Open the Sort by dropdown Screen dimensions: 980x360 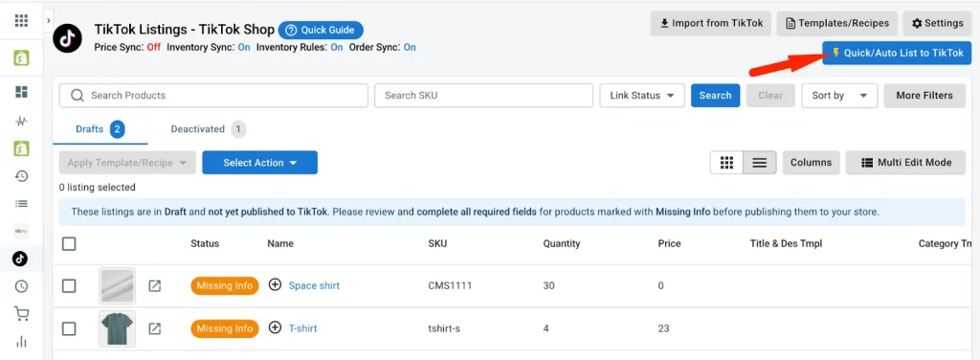pos(839,96)
